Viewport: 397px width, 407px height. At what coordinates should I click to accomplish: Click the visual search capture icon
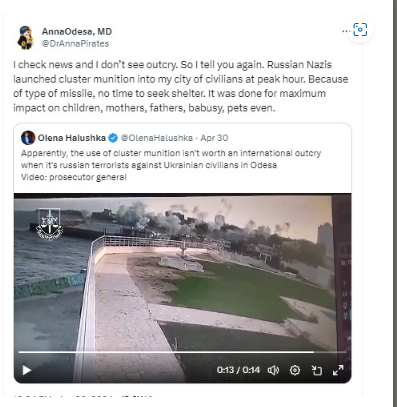(360, 30)
